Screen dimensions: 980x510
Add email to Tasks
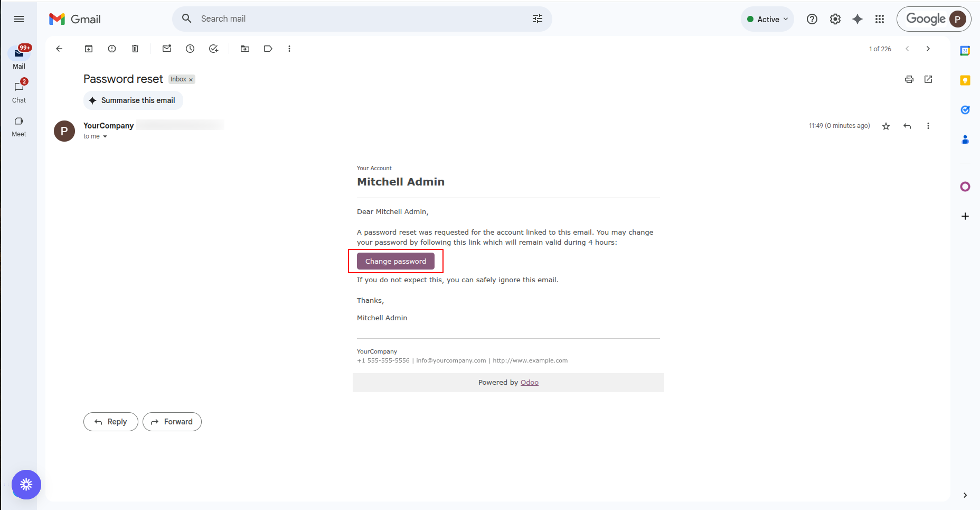pyautogui.click(x=213, y=49)
